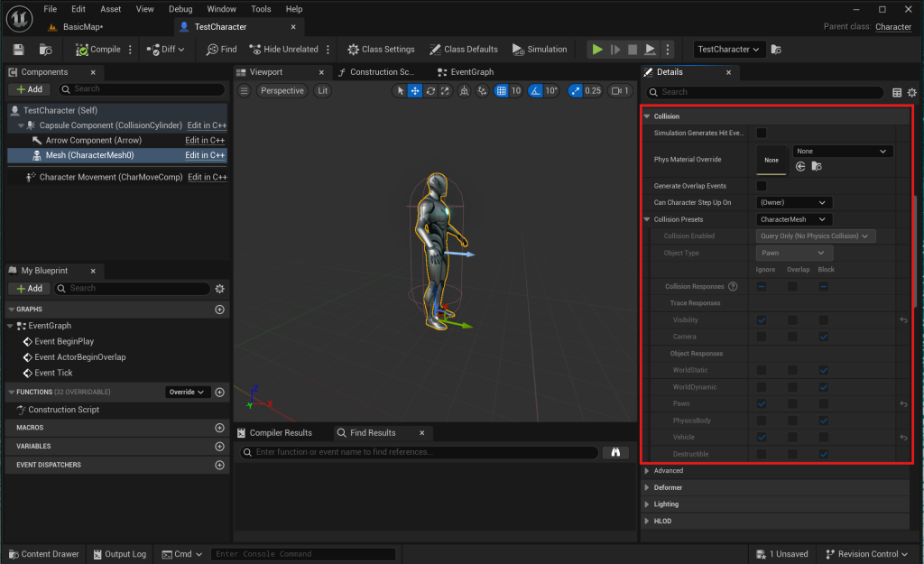The width and height of the screenshot is (924, 564).
Task: Toggle Pawn Ignore checkbox
Action: (x=762, y=403)
